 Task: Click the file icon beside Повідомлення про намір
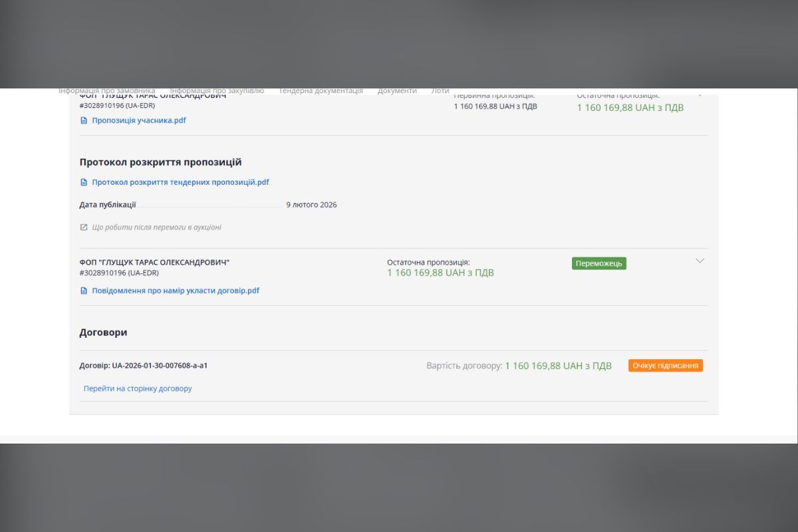click(x=84, y=291)
